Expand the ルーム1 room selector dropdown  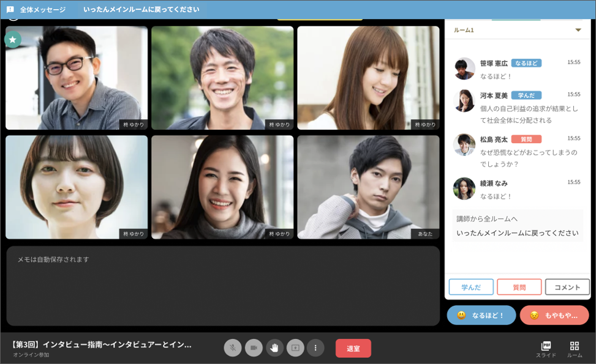point(578,30)
